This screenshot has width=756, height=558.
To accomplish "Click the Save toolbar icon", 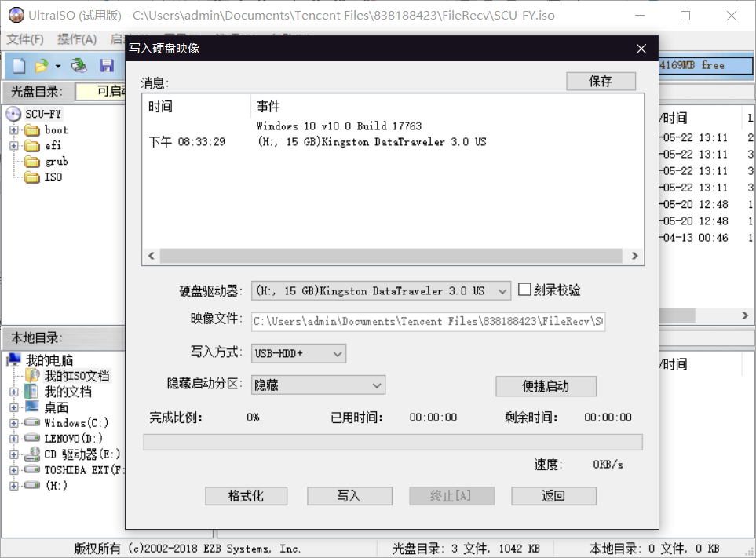I will click(x=107, y=65).
